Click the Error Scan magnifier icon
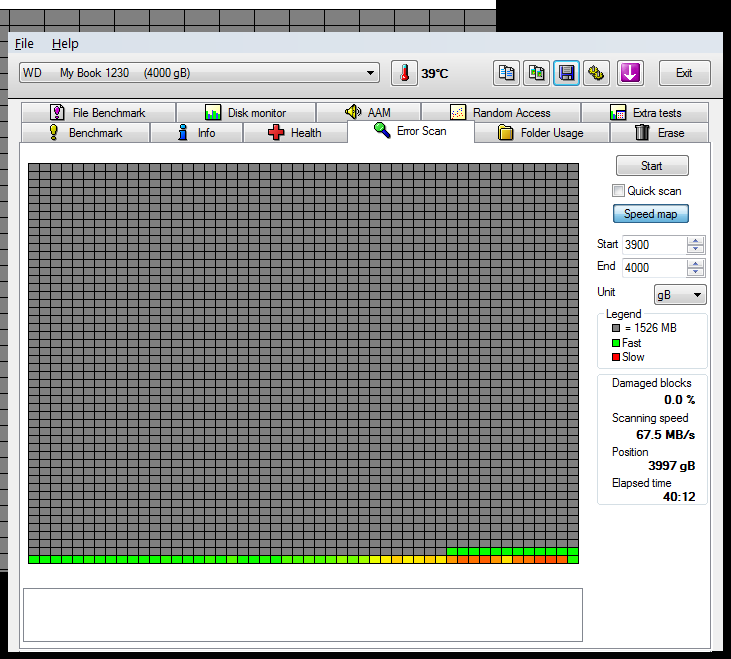The height and width of the screenshot is (659, 731). (x=382, y=130)
